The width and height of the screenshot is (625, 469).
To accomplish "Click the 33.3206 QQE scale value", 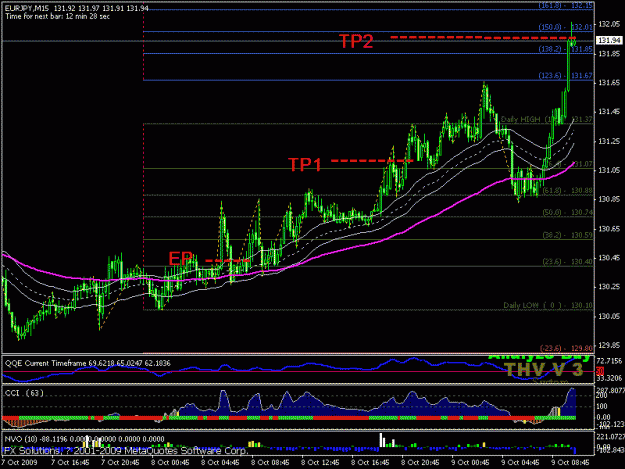I will click(609, 378).
